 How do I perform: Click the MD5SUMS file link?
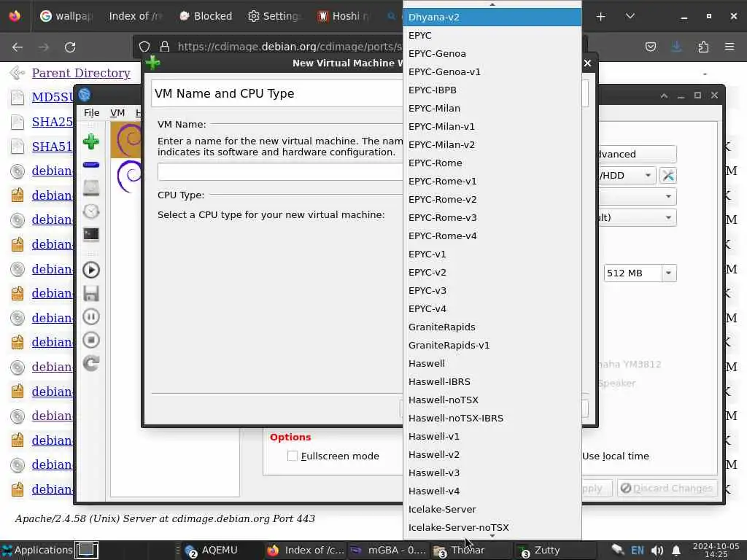53,97
